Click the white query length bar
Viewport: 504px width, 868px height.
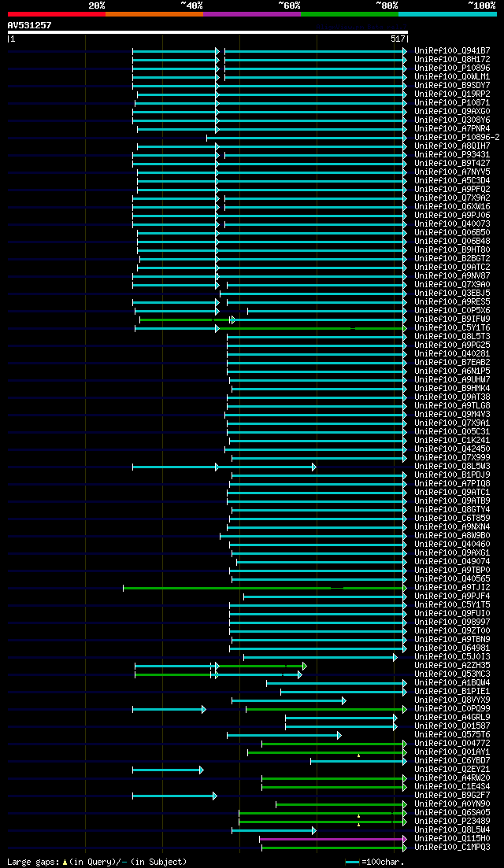pyautogui.click(x=208, y=32)
